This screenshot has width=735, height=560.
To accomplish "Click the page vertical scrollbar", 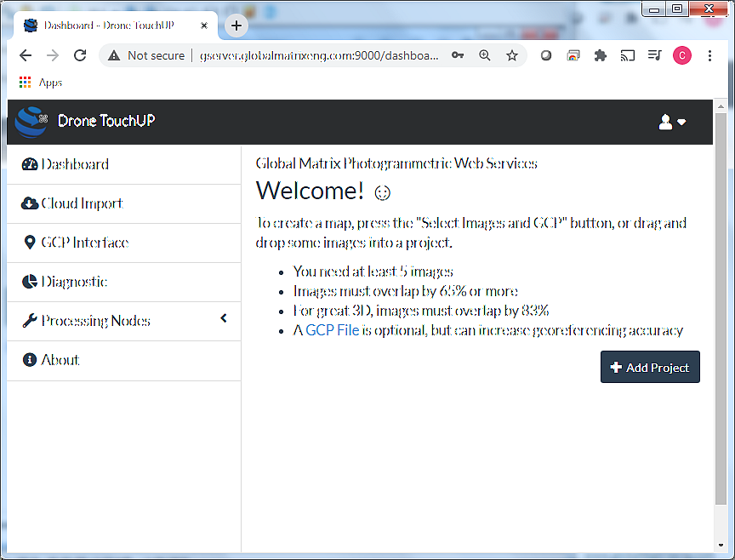I will pos(721,306).
